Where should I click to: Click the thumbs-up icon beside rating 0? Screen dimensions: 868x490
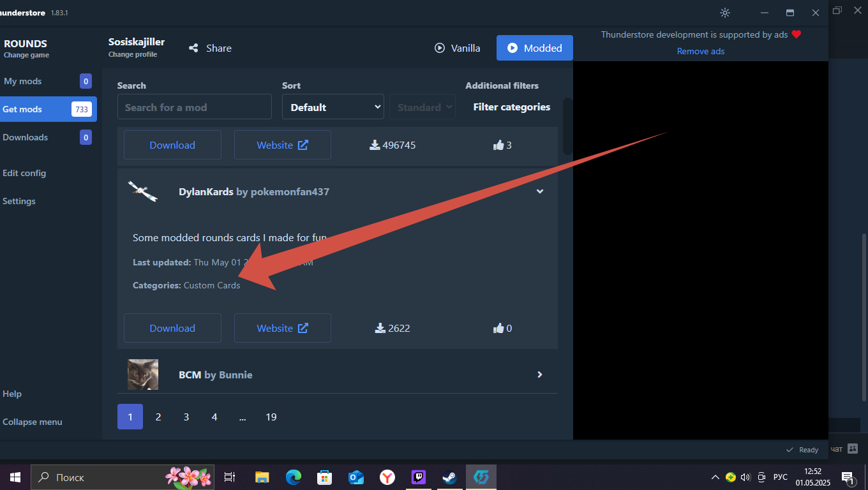coord(498,328)
